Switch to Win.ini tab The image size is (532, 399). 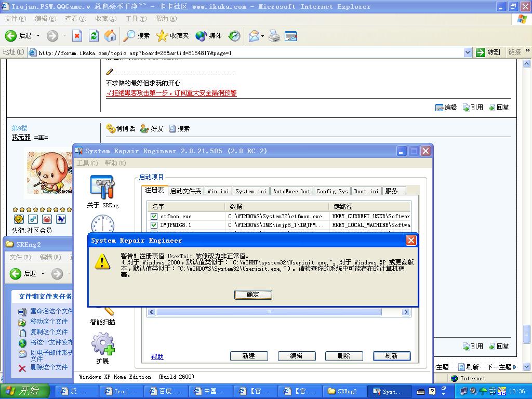tap(218, 191)
